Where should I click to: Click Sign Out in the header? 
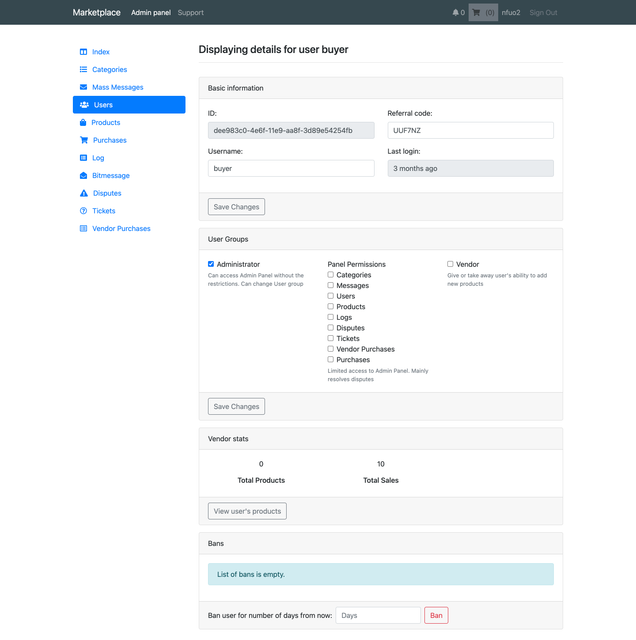point(543,13)
